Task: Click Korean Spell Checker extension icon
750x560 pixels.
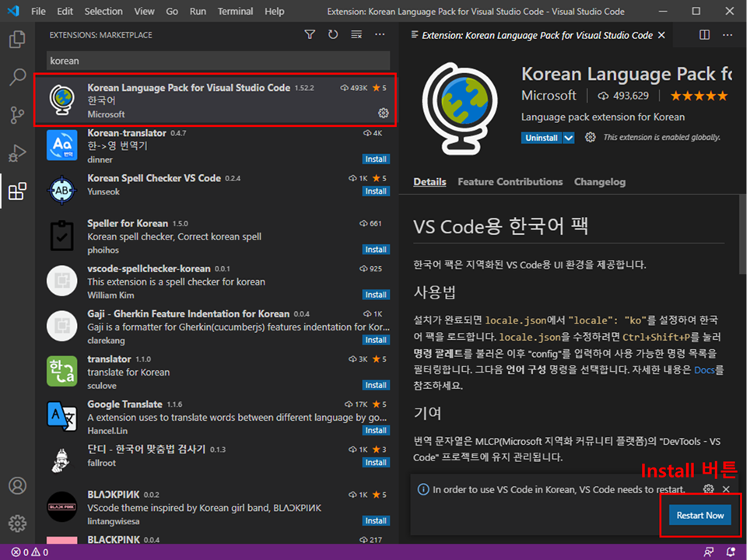Action: (61, 190)
